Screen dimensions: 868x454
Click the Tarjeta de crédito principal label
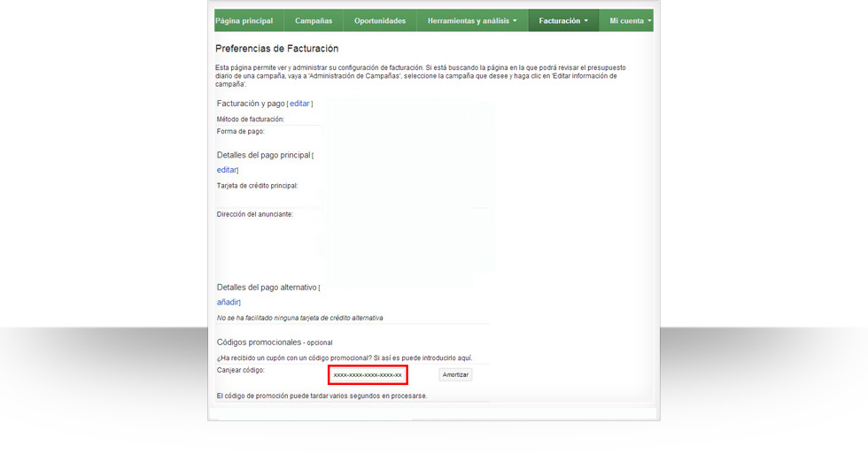pos(257,186)
